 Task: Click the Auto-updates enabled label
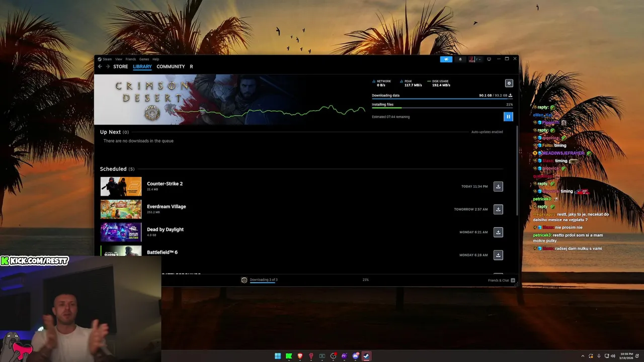click(487, 132)
